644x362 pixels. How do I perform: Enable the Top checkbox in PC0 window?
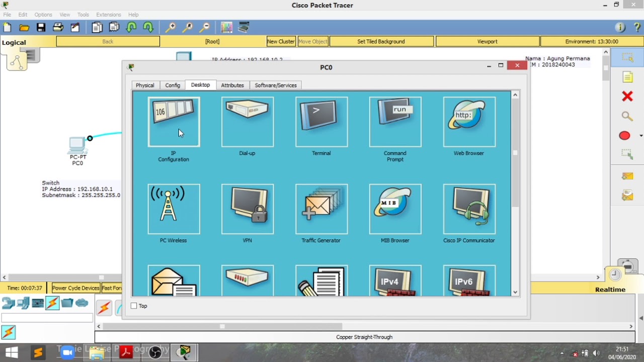coord(134,306)
